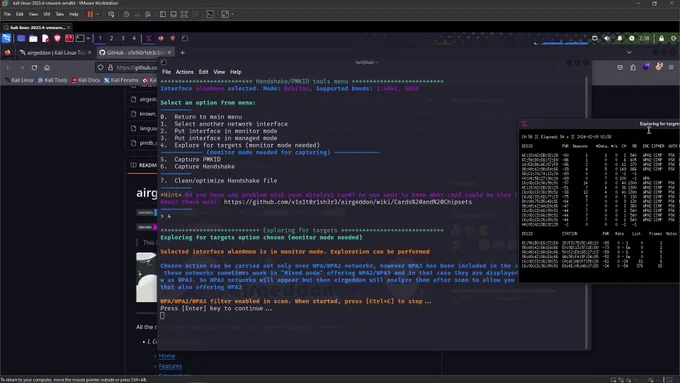
Task: Click the Firefox back arrow
Action: [9, 68]
